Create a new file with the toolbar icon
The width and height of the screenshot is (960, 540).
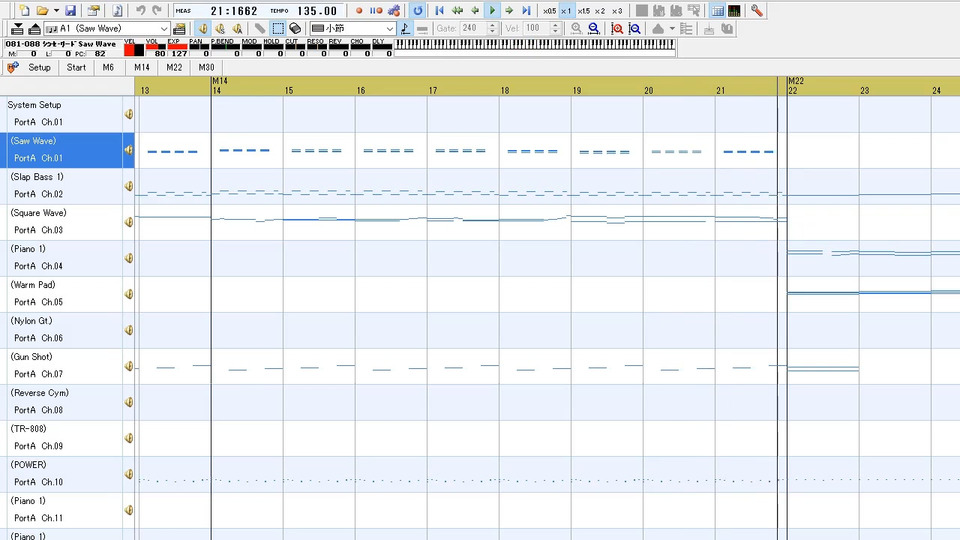(x=24, y=10)
